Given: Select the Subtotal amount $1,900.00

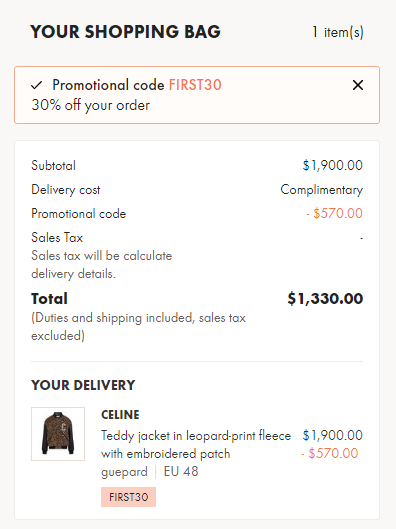Looking at the screenshot, I should pos(333,165).
